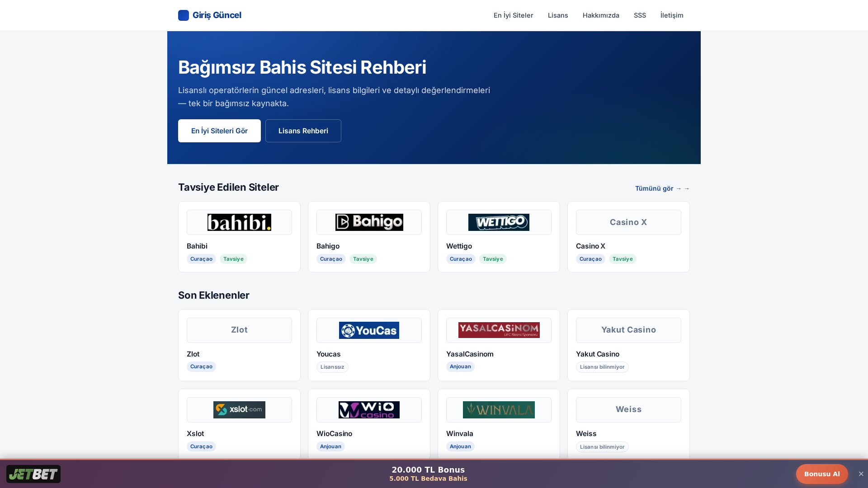Open the Xslot site name
The width and height of the screenshot is (868, 488).
pyautogui.click(x=195, y=433)
